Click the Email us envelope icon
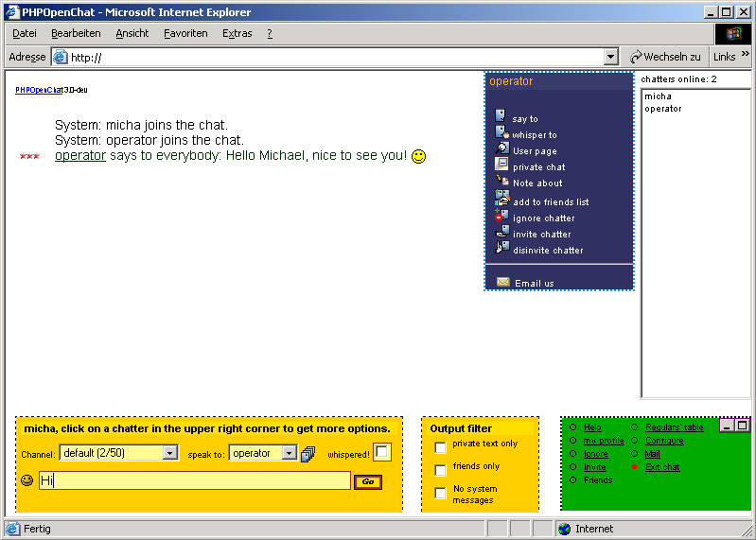 [x=502, y=282]
